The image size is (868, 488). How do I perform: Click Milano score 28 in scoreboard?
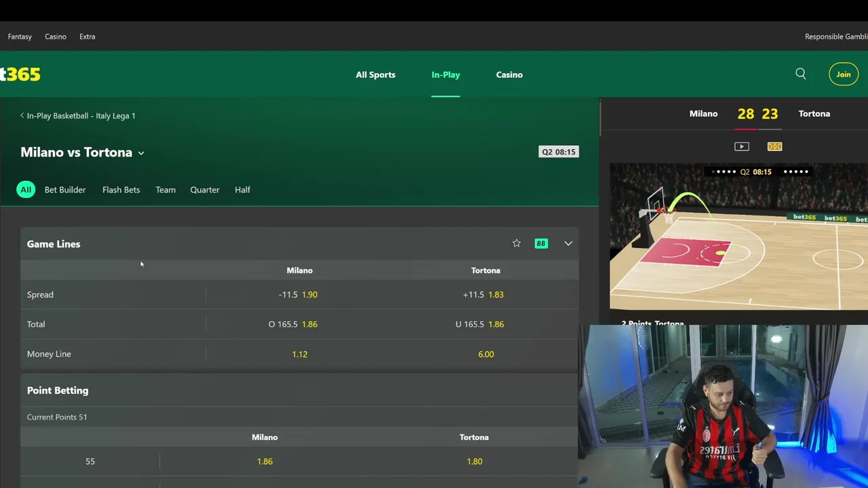(x=746, y=114)
